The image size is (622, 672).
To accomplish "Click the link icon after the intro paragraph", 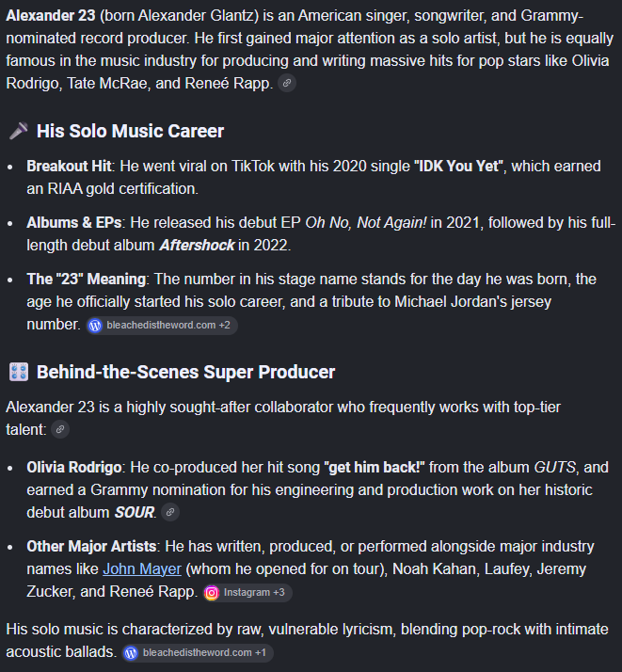I will [287, 83].
